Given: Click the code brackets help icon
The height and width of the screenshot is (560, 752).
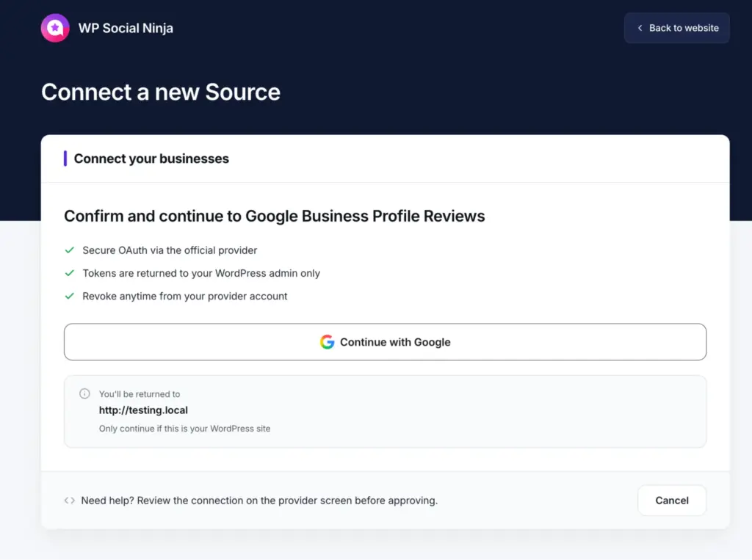Looking at the screenshot, I should click(70, 501).
